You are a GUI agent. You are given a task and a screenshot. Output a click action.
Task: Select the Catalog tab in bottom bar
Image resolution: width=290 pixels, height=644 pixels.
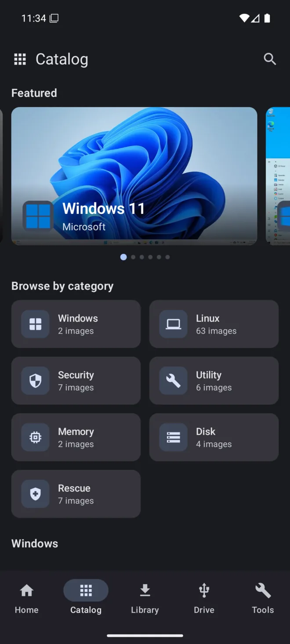pyautogui.click(x=86, y=598)
